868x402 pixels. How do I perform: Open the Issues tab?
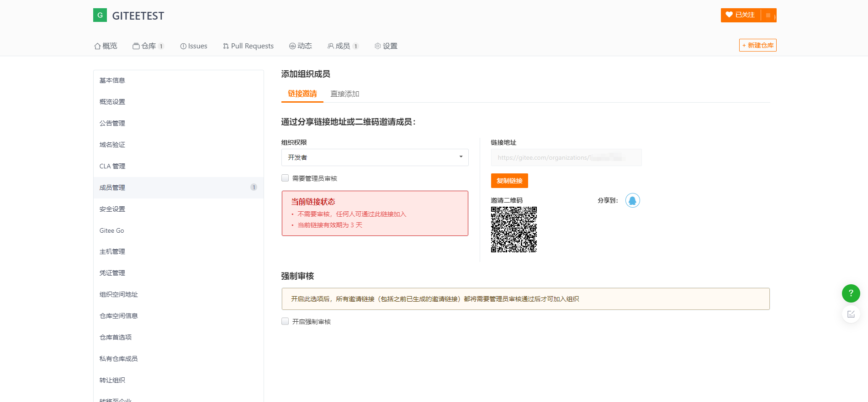(x=194, y=46)
